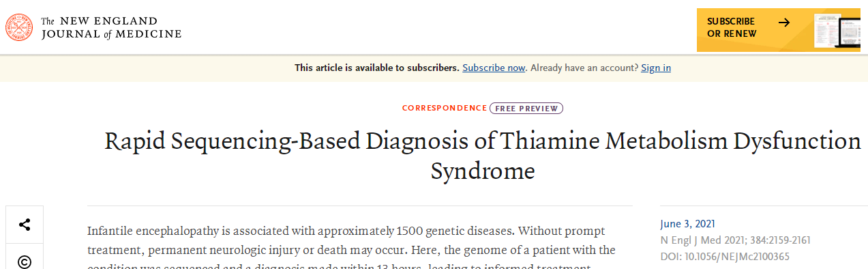Screen dimensions: 868x269
Task: Click the 'SUBSCRIBE OR RENEW' button text
Action: 732,27
